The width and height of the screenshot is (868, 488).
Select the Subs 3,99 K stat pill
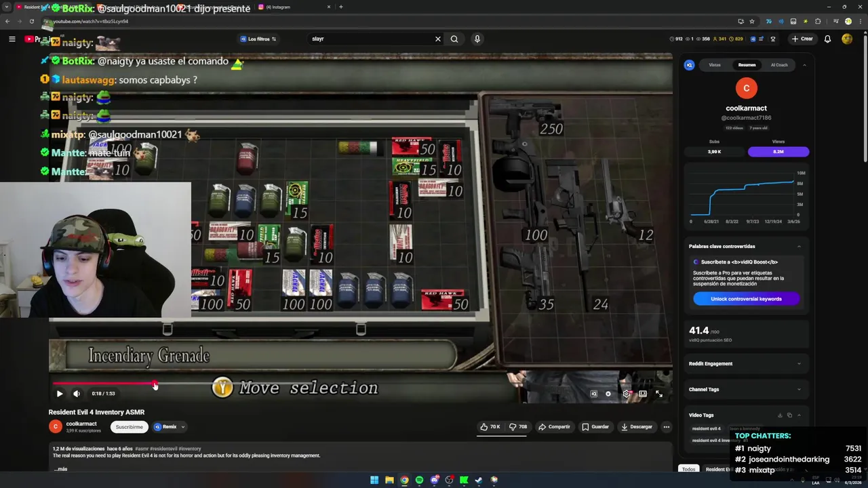coord(714,152)
